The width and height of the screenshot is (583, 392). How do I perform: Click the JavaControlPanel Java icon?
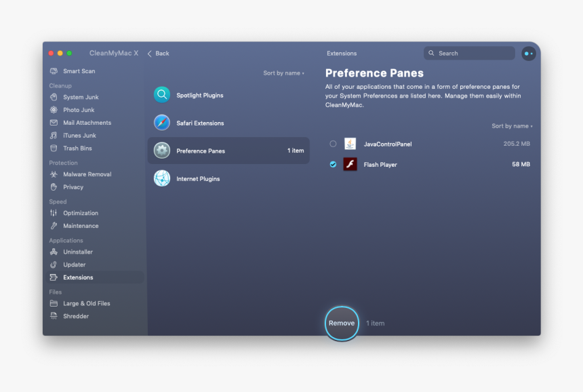[350, 144]
